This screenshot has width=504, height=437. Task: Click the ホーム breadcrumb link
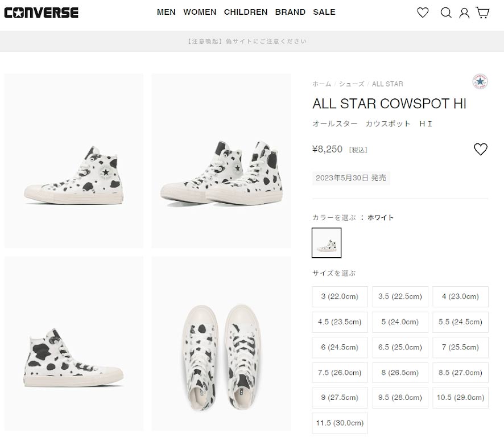point(321,84)
